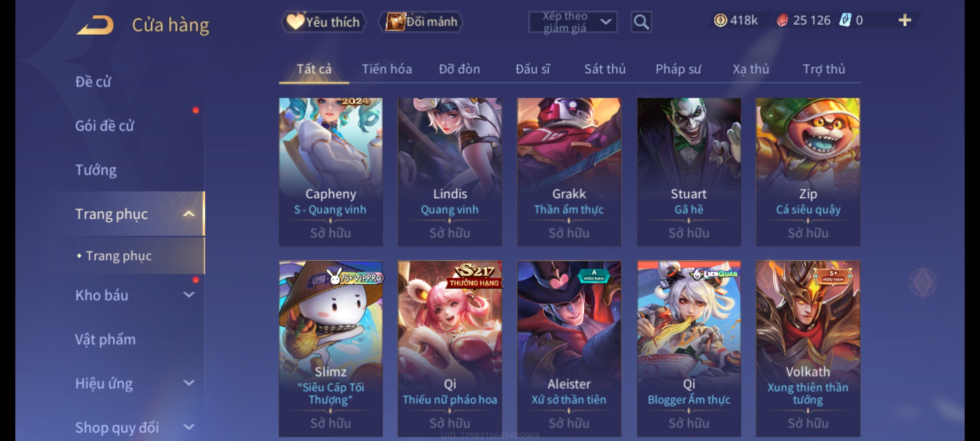Tap the red ruby 25 126 icon
The width and height of the screenshot is (980, 441).
[782, 20]
